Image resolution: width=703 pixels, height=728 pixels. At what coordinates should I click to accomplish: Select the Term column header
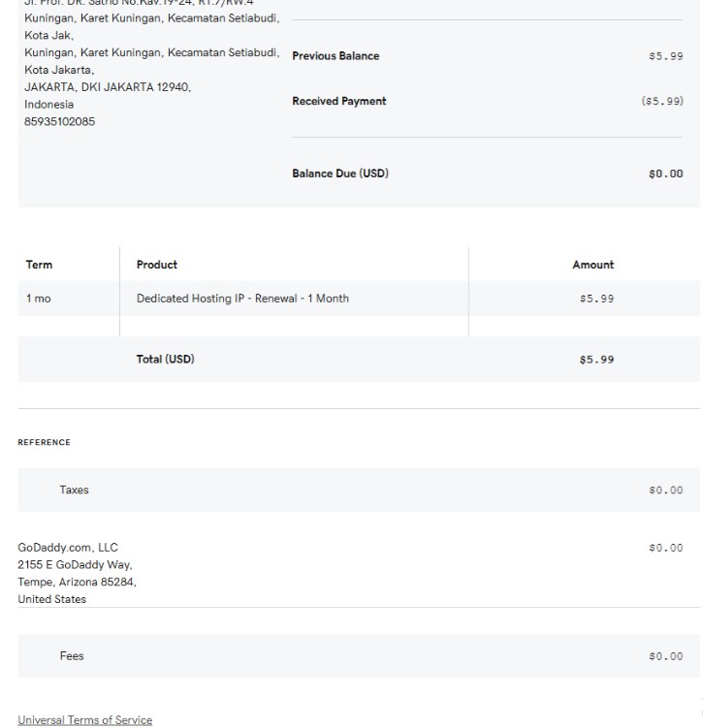[40, 265]
